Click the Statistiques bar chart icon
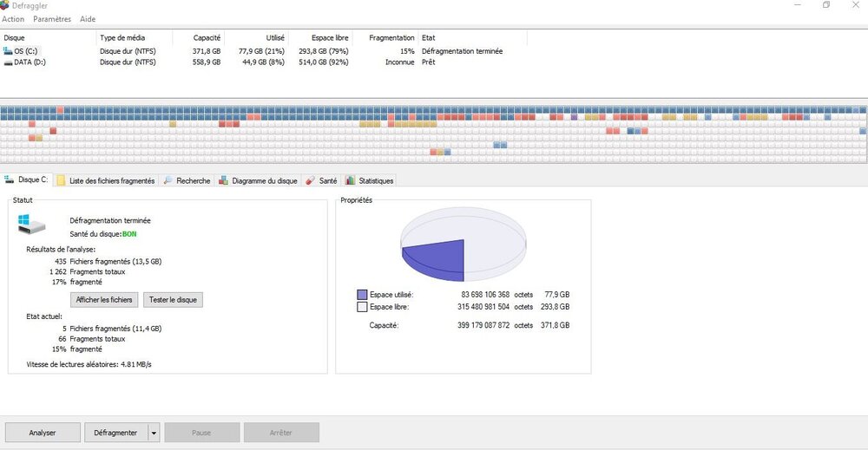The height and width of the screenshot is (450, 868). [350, 180]
